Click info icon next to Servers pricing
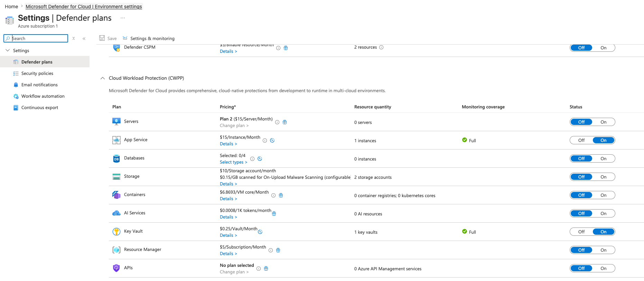The width and height of the screenshot is (644, 281). click(x=277, y=122)
